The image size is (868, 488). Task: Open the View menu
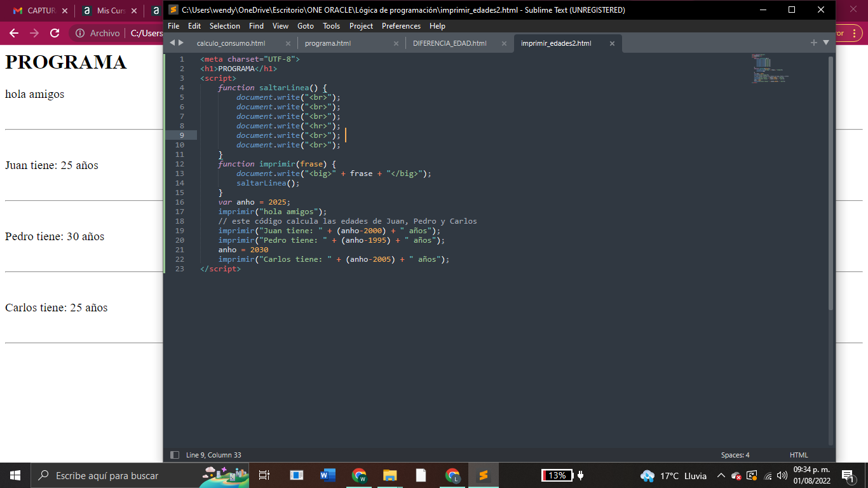[x=280, y=26]
